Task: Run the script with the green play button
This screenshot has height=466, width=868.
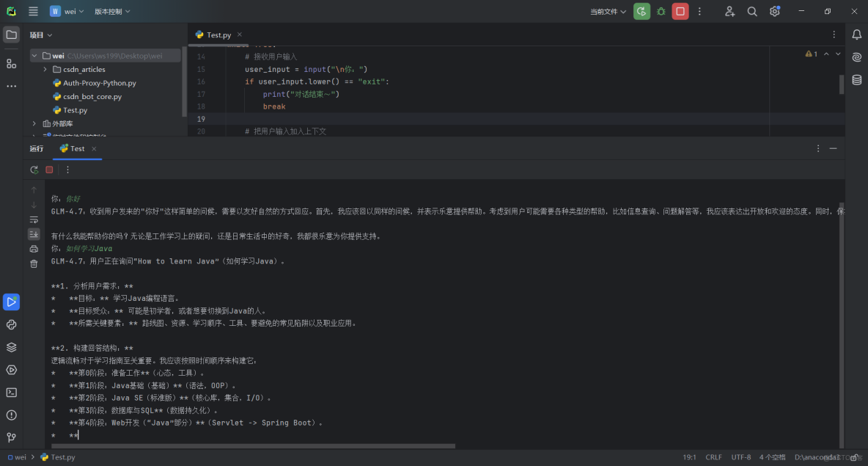Action: coord(641,10)
